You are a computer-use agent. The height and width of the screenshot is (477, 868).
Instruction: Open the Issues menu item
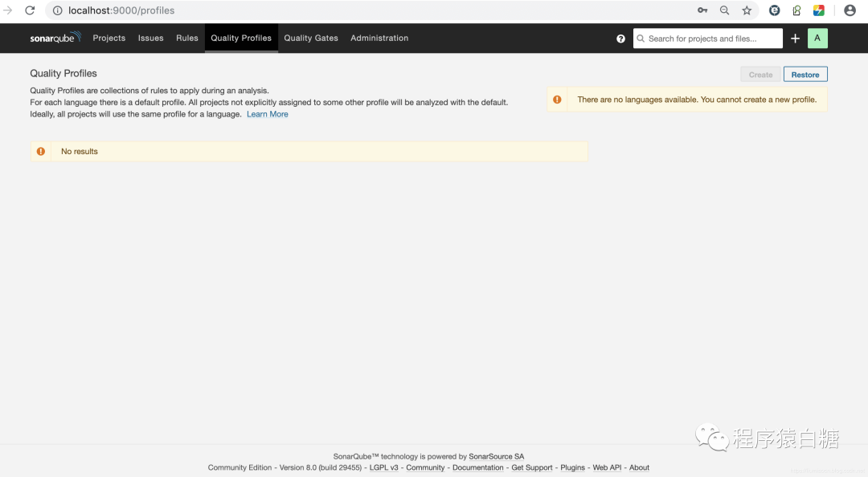pyautogui.click(x=150, y=38)
